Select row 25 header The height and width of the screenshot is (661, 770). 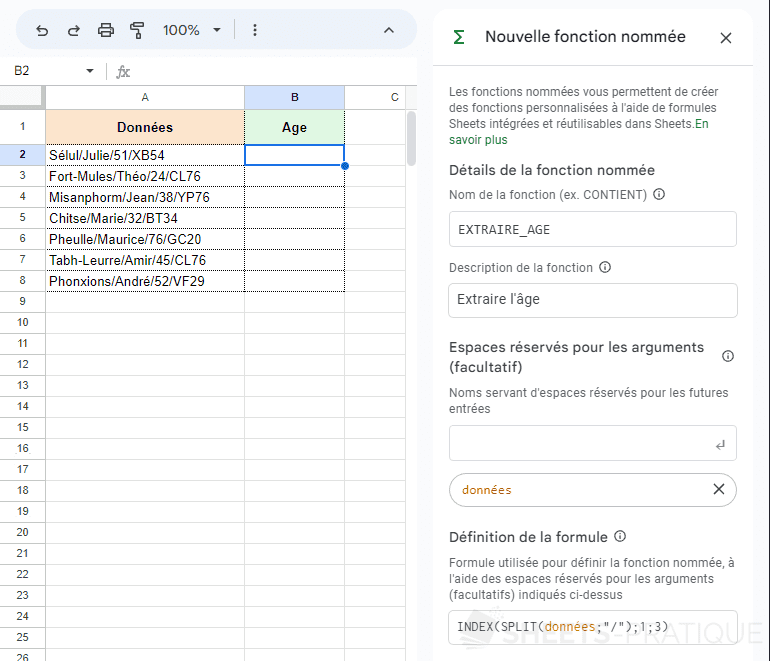pyautogui.click(x=23, y=637)
